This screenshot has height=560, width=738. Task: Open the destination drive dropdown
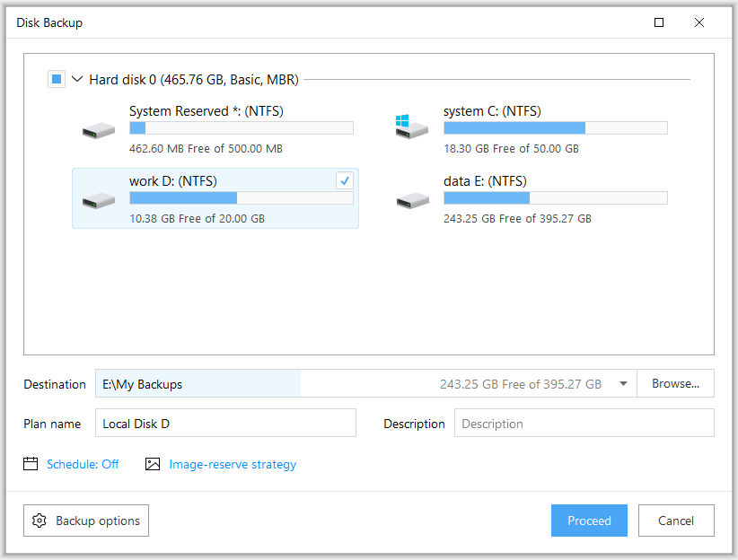623,383
